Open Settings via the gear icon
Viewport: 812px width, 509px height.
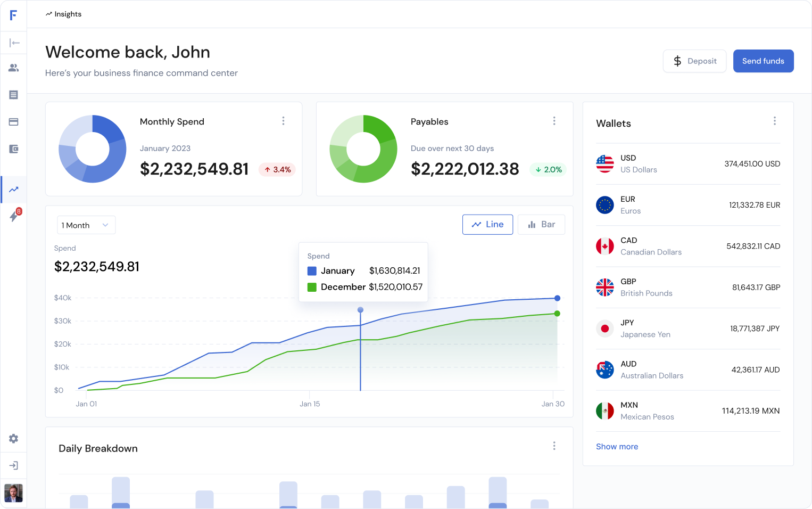click(x=13, y=439)
